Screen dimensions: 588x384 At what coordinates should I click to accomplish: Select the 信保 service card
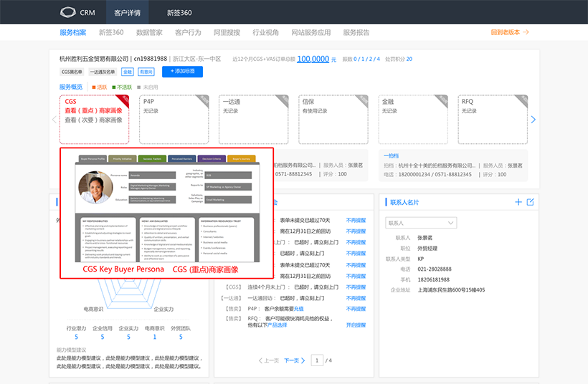(333, 119)
